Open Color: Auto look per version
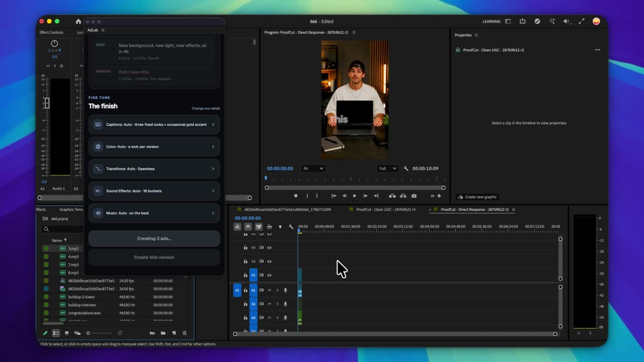Image resolution: width=644 pixels, height=362 pixels. pyautogui.click(x=154, y=146)
